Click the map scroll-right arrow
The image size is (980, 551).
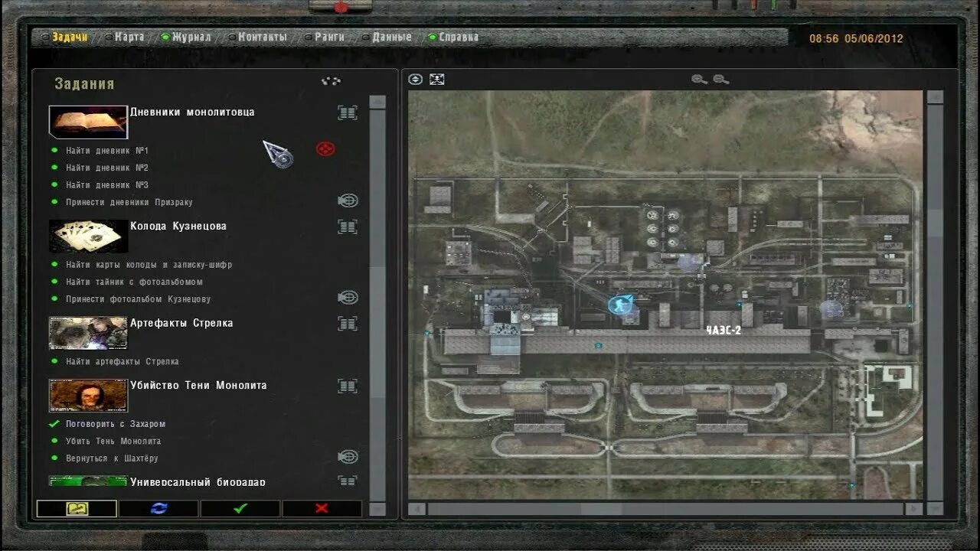click(913, 509)
